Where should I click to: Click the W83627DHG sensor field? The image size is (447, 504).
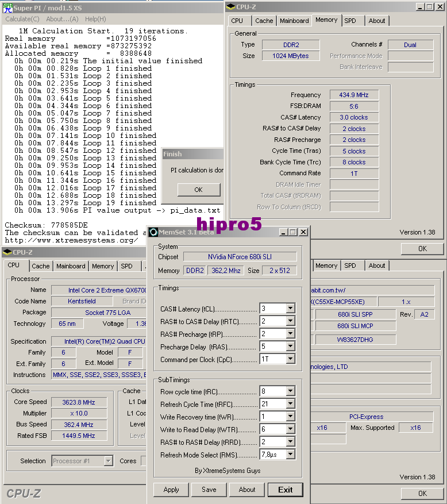pyautogui.click(x=356, y=340)
